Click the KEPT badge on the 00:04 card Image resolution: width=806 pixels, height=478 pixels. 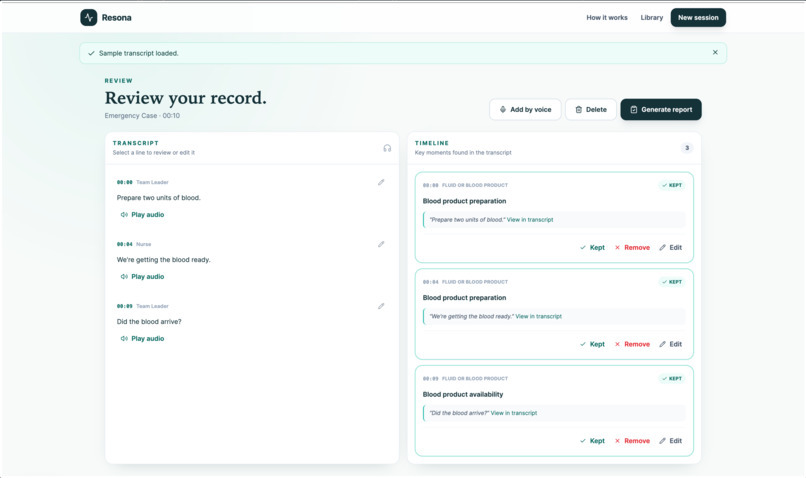(672, 282)
